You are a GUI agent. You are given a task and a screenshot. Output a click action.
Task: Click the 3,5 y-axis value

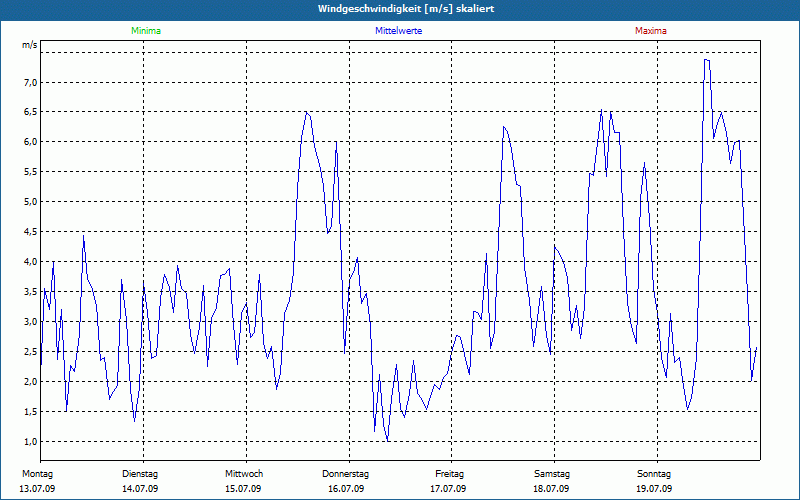click(x=31, y=292)
